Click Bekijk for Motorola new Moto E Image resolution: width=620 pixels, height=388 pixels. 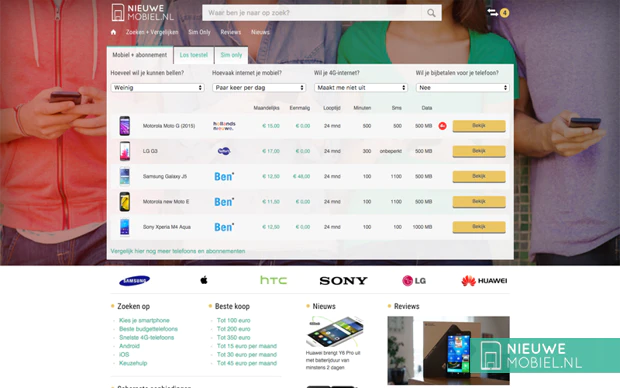479,202
